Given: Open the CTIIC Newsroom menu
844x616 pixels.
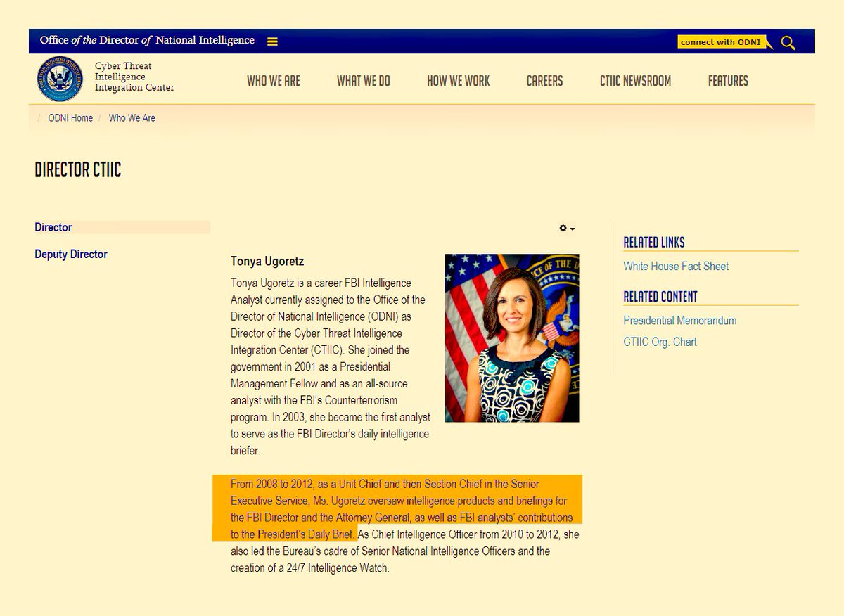Looking at the screenshot, I should coord(635,81).
